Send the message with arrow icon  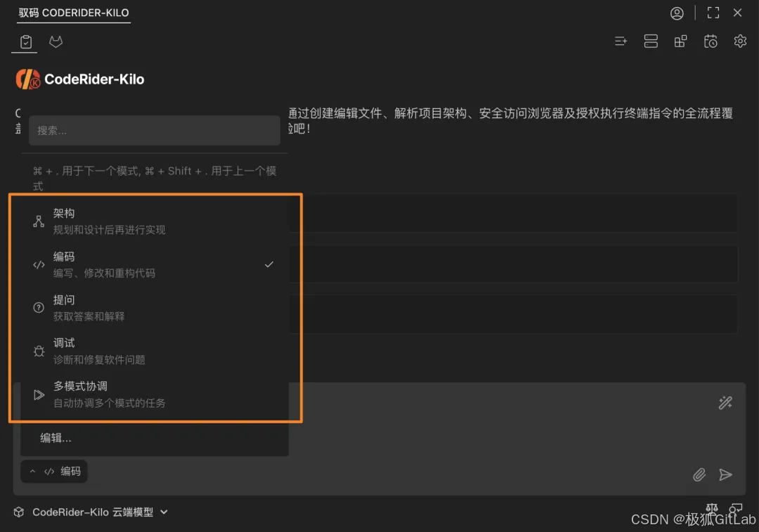click(725, 474)
